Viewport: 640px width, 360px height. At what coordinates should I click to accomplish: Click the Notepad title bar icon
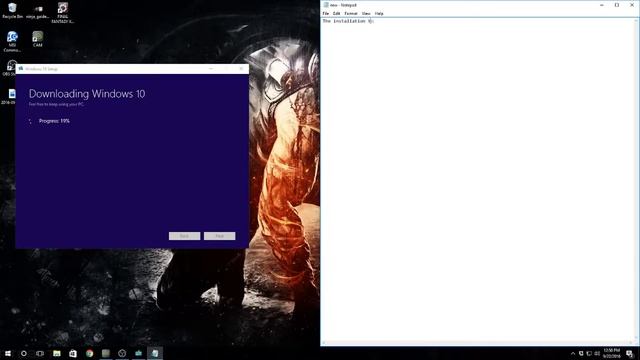326,5
